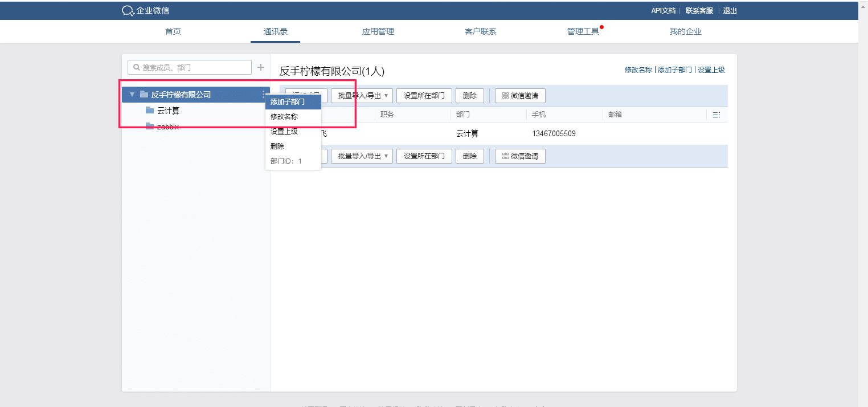The width and height of the screenshot is (868, 407).
Task: Choose 设置上级 in the context menu
Action: click(x=293, y=131)
